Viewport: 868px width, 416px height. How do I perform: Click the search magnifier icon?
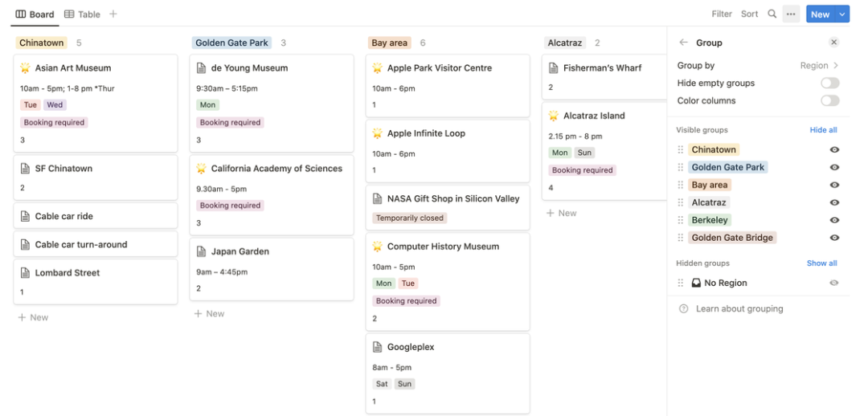pos(772,14)
